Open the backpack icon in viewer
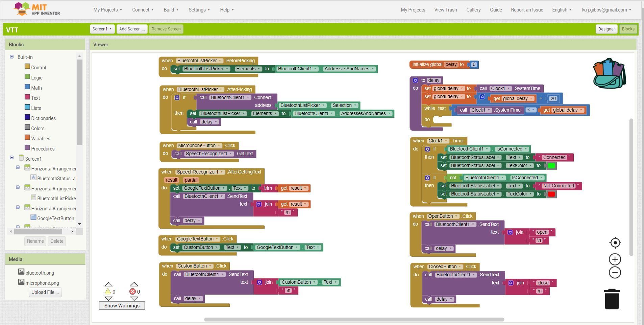This screenshot has height=325, width=644. tap(610, 73)
